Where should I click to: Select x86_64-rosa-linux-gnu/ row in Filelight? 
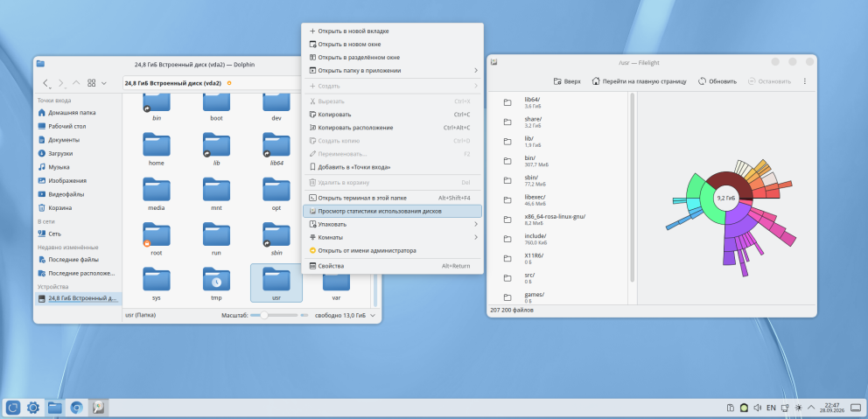pyautogui.click(x=558, y=220)
